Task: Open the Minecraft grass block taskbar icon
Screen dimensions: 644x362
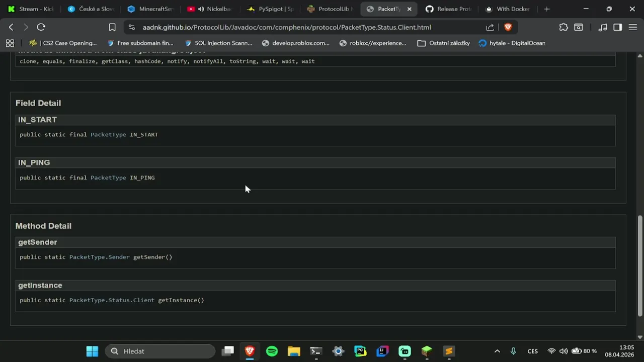Action: pos(427,351)
